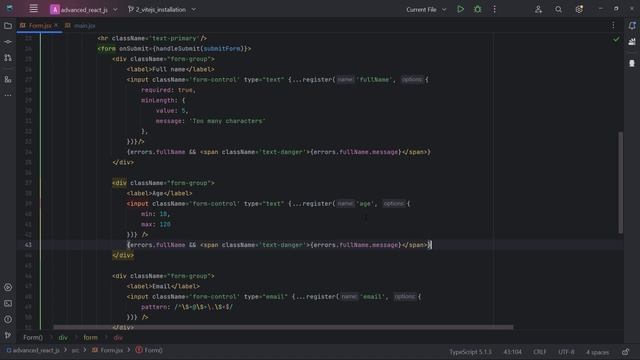The width and height of the screenshot is (640, 360).
Task: Click the <label>Age</label> line
Action: [x=160, y=193]
